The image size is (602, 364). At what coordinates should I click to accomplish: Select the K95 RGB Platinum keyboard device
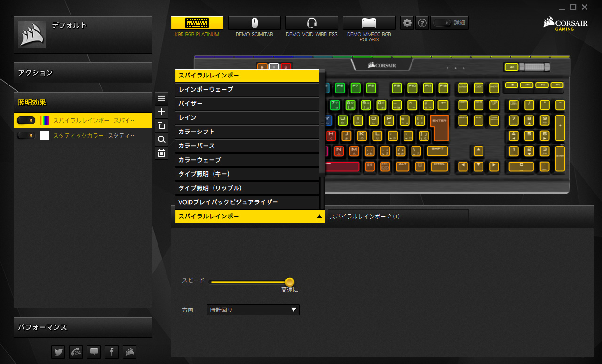[197, 23]
